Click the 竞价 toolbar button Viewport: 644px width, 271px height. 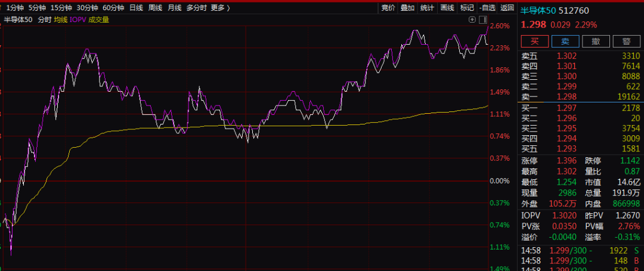[x=388, y=7]
